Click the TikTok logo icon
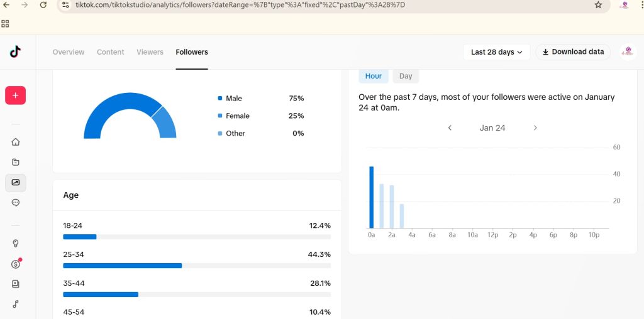Viewport: 644px width, 319px height. (15, 51)
